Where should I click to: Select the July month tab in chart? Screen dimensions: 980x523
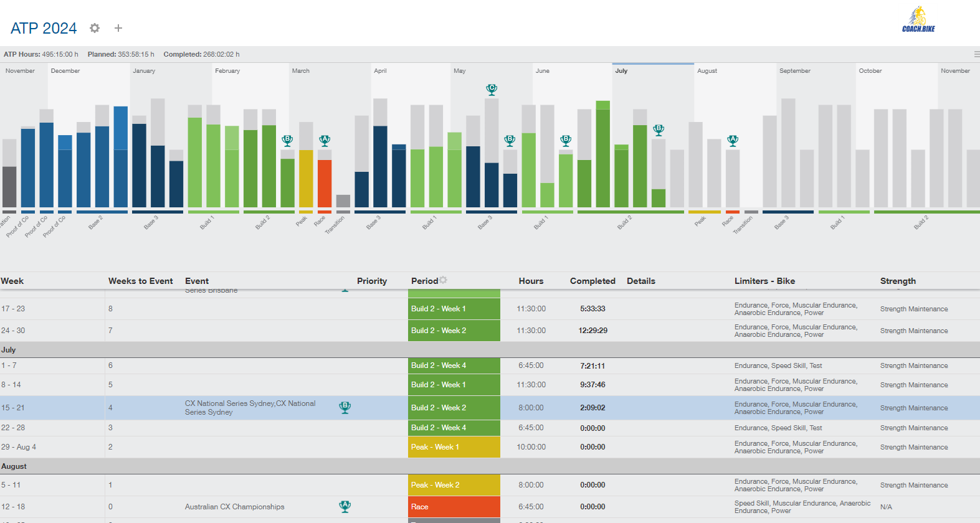(621, 71)
